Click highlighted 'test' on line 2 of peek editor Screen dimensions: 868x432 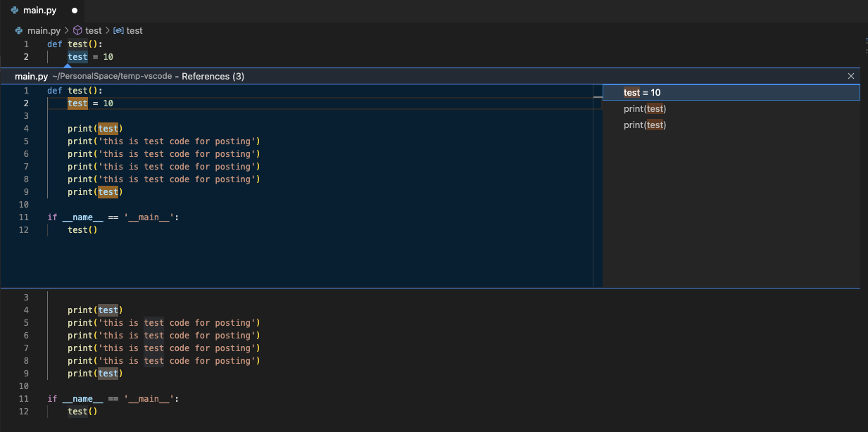click(x=77, y=103)
